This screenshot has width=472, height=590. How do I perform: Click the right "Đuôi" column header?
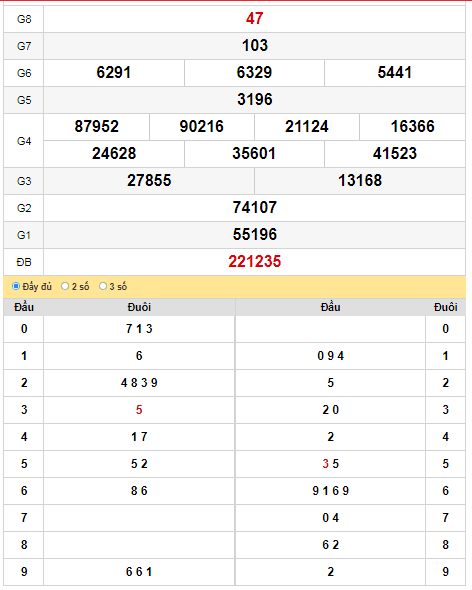pyautogui.click(x=446, y=307)
